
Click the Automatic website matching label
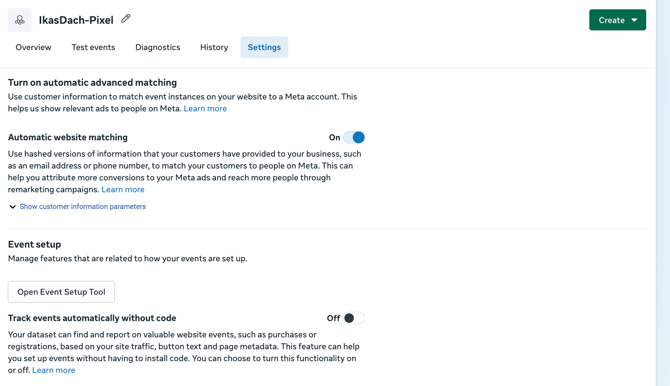coord(68,137)
